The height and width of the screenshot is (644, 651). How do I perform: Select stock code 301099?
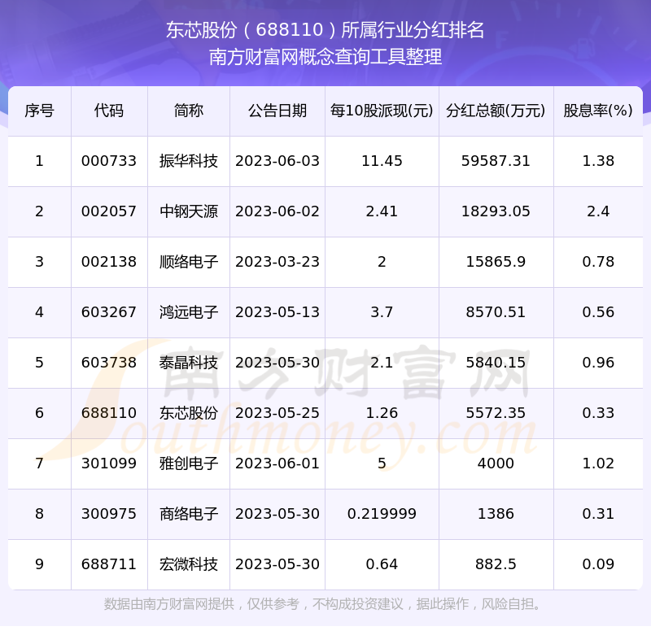tap(109, 463)
